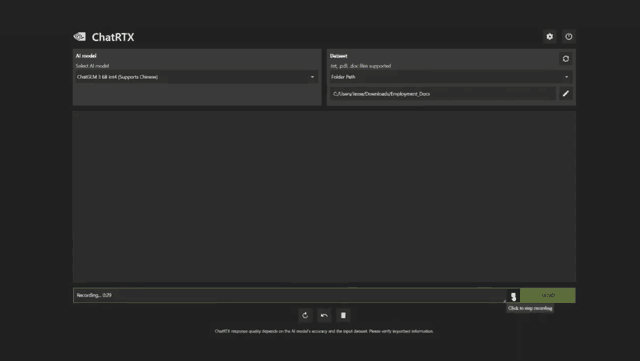Image resolution: width=640 pixels, height=361 pixels.
Task: Open the ChatGLM 3 6B model dropdown
Action: point(196,77)
